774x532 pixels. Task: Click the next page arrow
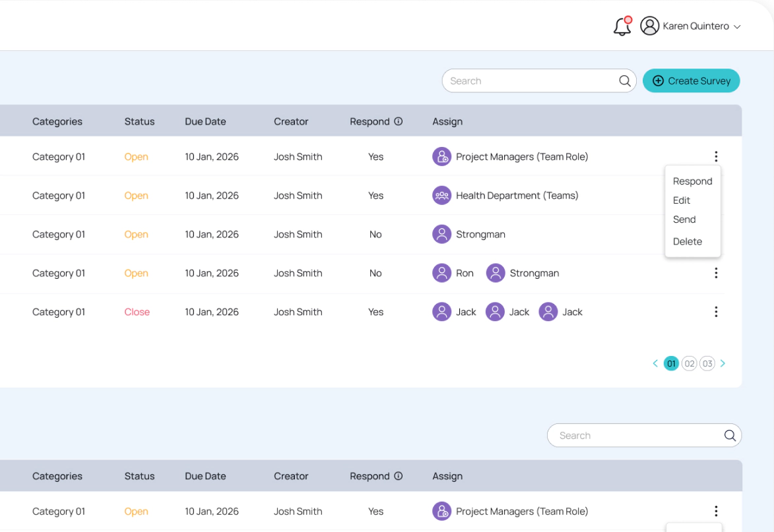[723, 363]
